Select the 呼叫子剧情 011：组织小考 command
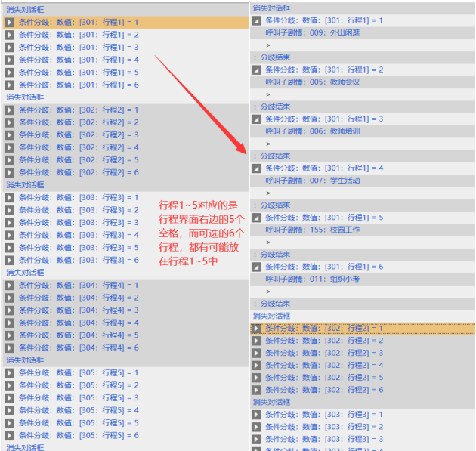 coord(312,279)
